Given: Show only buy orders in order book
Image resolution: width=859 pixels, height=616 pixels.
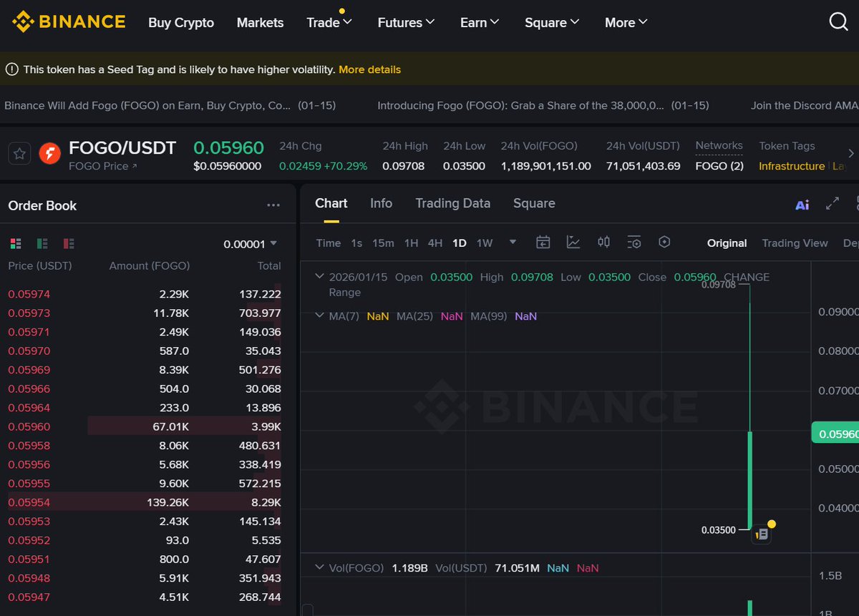Looking at the screenshot, I should (x=43, y=243).
